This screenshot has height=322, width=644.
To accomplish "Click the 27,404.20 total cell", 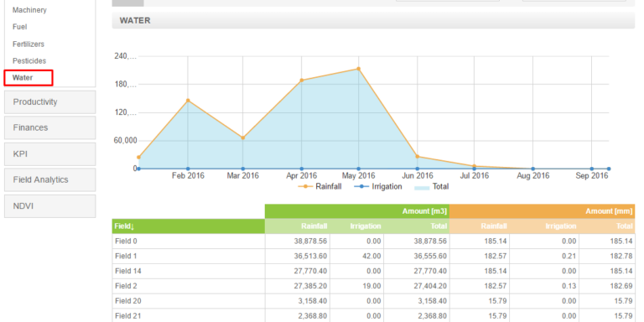I will (417, 286).
